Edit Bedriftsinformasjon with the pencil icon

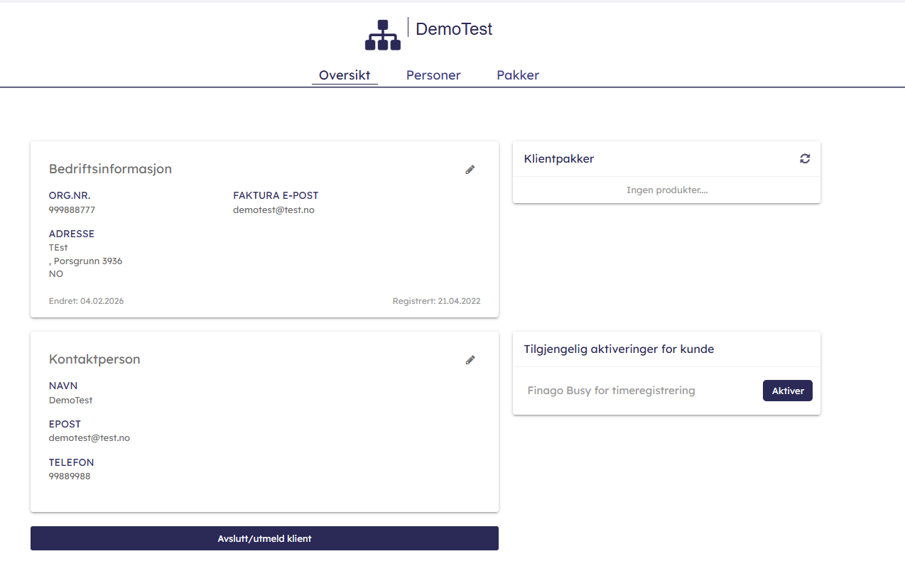click(x=470, y=170)
